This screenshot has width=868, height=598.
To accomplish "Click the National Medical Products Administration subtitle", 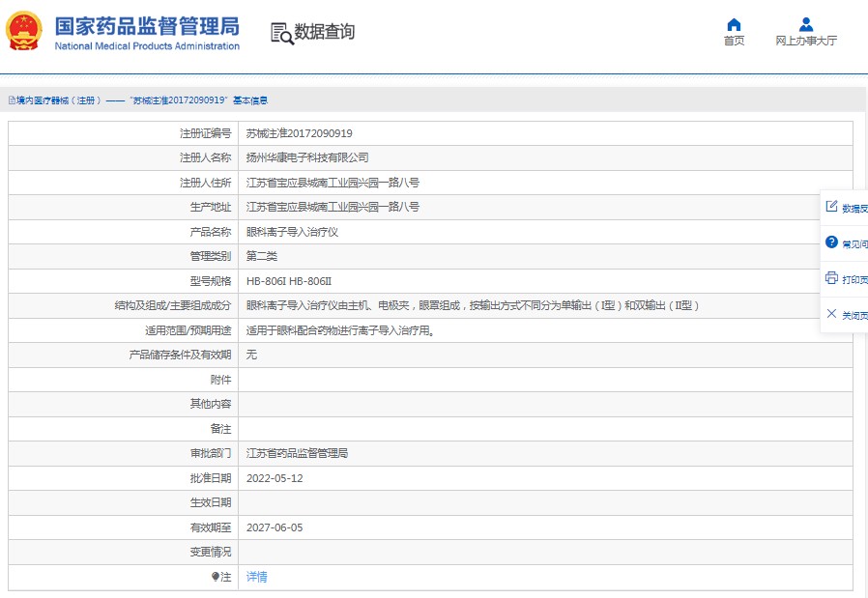I will point(147,46).
